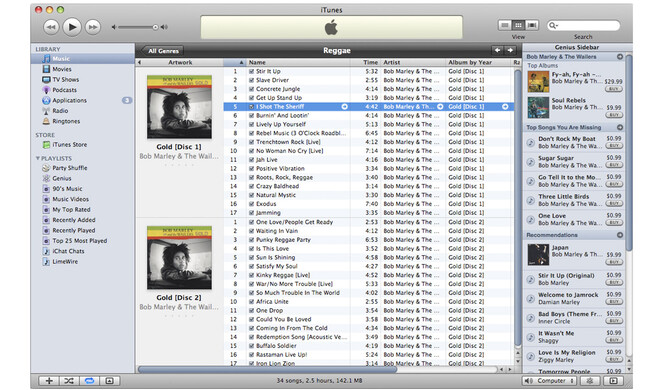The height and width of the screenshot is (390, 660).
Task: Skip to previous track with rewind button
Action: coord(51,27)
